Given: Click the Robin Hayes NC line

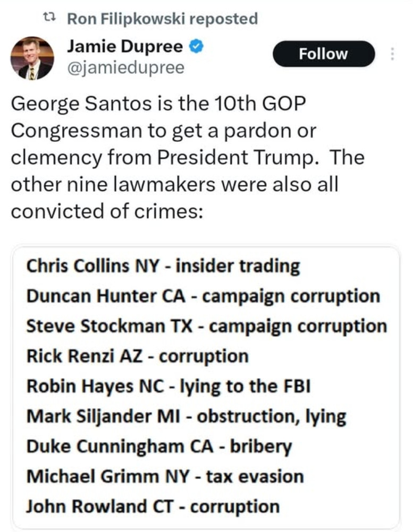Looking at the screenshot, I should coord(168,386).
